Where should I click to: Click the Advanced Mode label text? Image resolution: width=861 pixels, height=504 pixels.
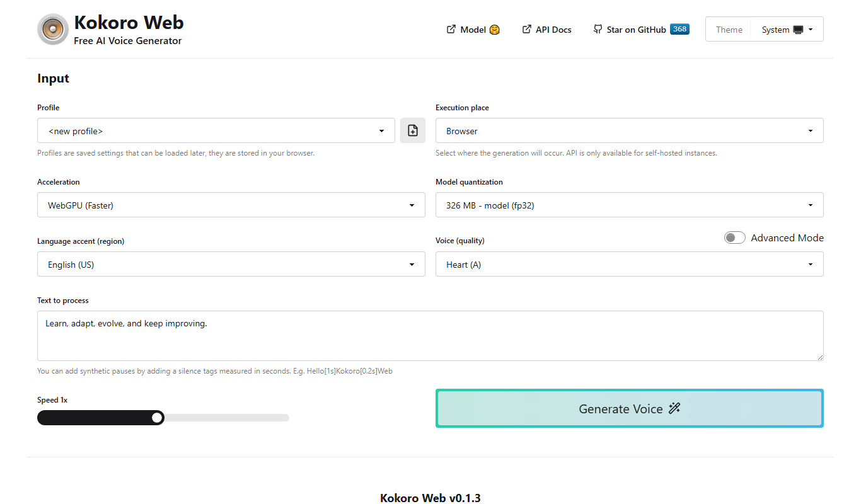[x=787, y=238]
